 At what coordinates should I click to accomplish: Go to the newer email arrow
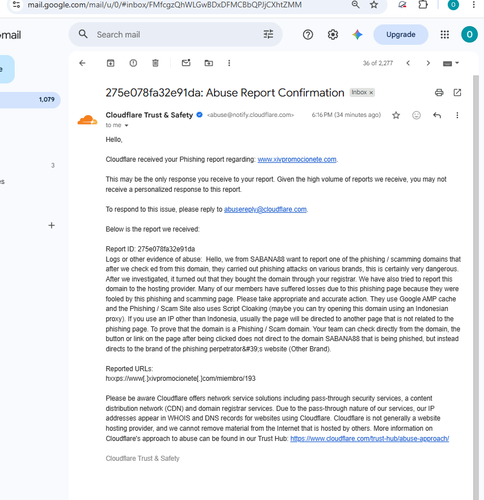[x=408, y=63]
